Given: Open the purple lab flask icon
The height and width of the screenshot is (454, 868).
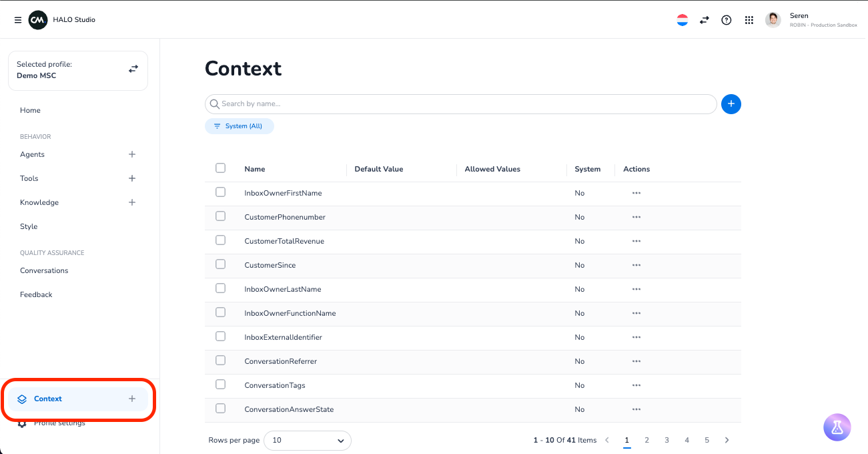Looking at the screenshot, I should (x=837, y=427).
